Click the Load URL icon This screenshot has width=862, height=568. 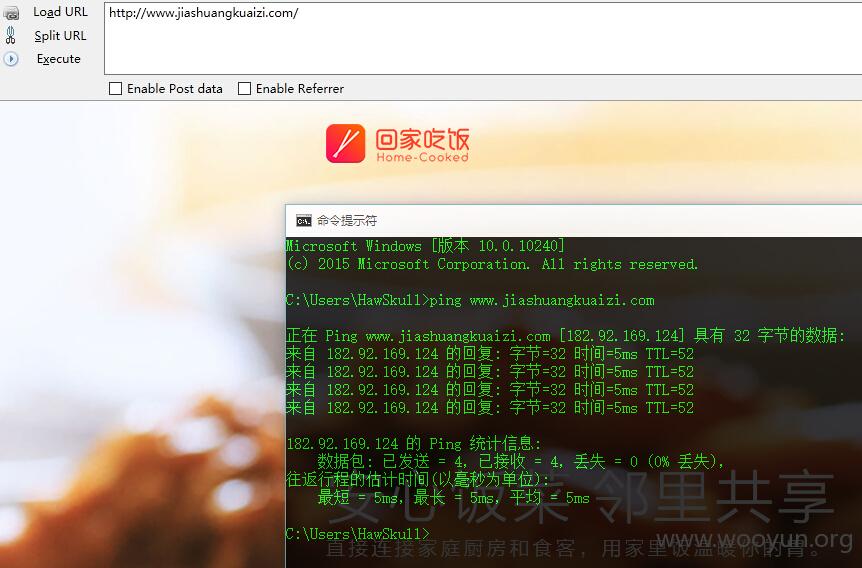[11, 13]
